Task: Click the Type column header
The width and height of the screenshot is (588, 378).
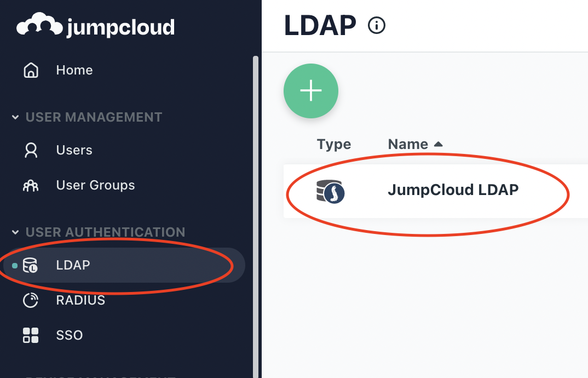Action: coord(334,144)
